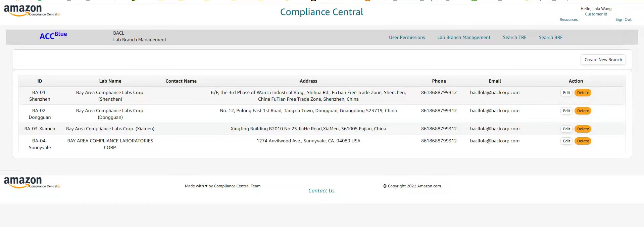Select the Address column header
This screenshot has height=227, width=644.
(308, 81)
